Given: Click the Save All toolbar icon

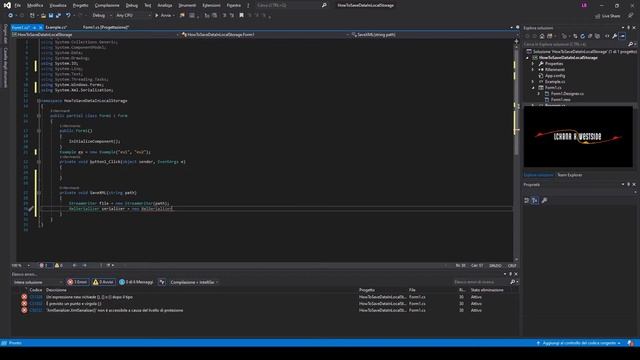Looking at the screenshot, I should point(58,16).
